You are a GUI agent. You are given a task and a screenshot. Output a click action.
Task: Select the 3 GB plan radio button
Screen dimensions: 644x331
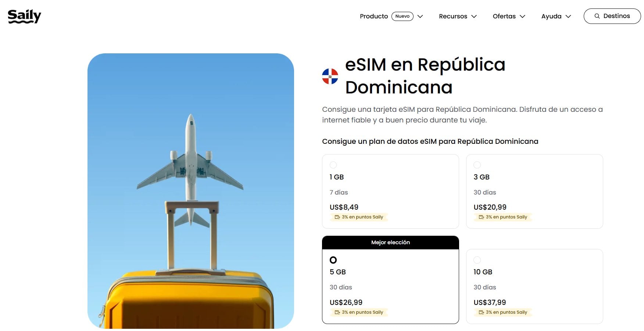(477, 165)
